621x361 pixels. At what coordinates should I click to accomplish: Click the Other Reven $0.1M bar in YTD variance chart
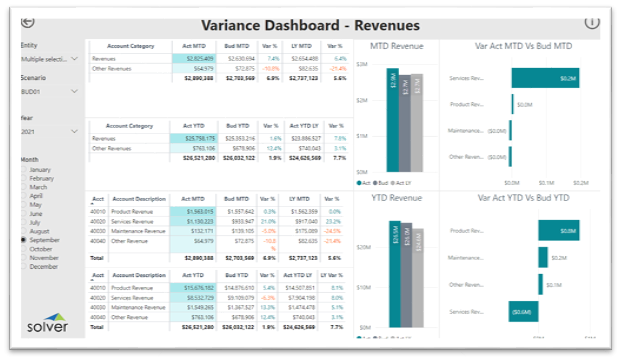pyautogui.click(x=541, y=285)
